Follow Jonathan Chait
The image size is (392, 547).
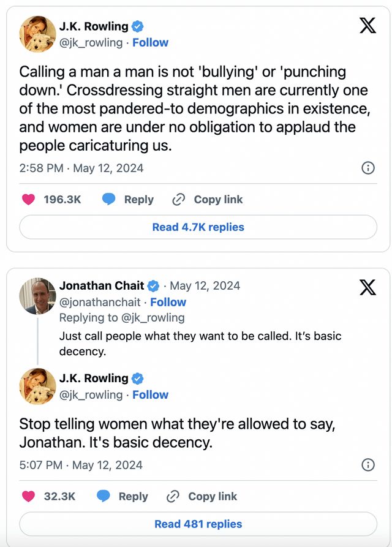168,302
